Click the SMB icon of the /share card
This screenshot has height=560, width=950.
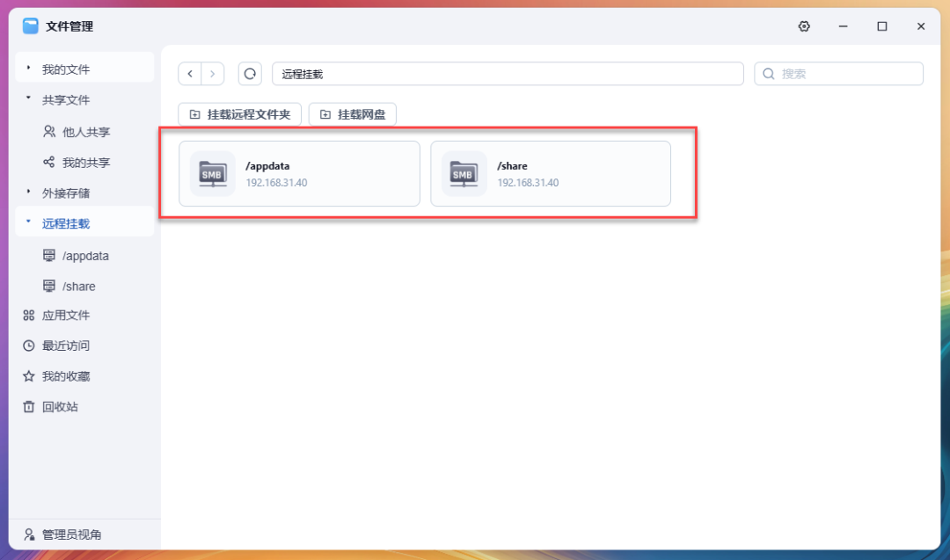click(464, 174)
